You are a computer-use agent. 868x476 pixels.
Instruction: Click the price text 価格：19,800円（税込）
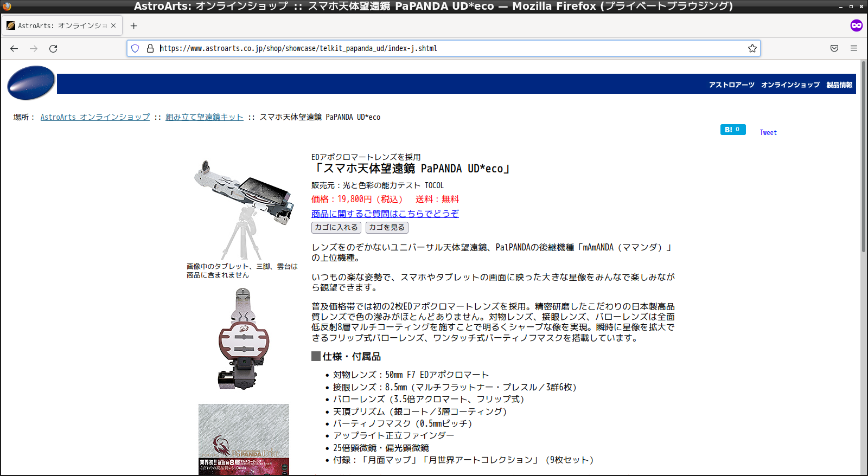pos(357,200)
